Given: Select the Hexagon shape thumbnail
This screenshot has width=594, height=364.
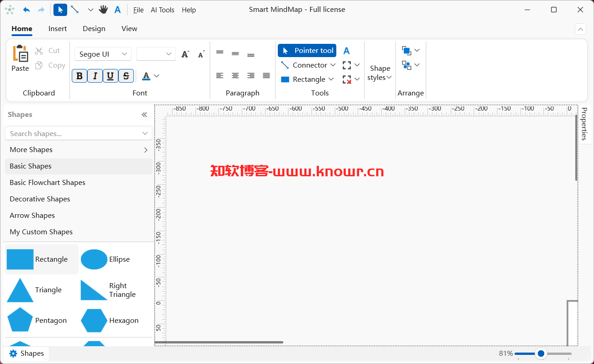Looking at the screenshot, I should click(x=94, y=321).
